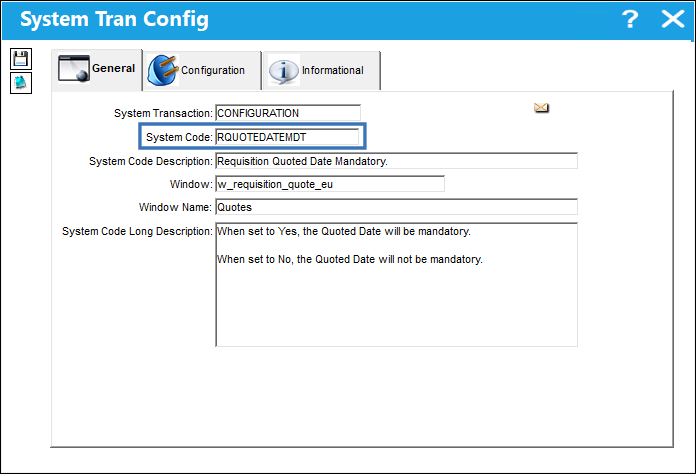Click the General tab window icon
696x474 pixels.
[x=74, y=69]
